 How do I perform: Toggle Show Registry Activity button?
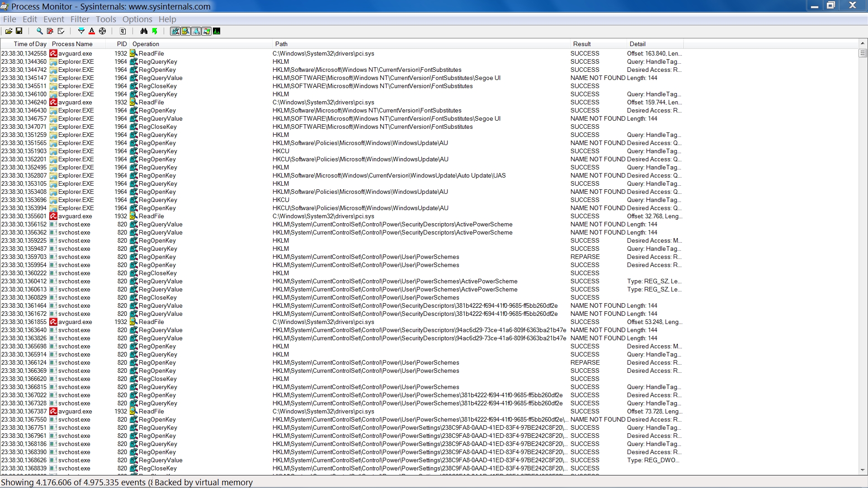coord(175,31)
